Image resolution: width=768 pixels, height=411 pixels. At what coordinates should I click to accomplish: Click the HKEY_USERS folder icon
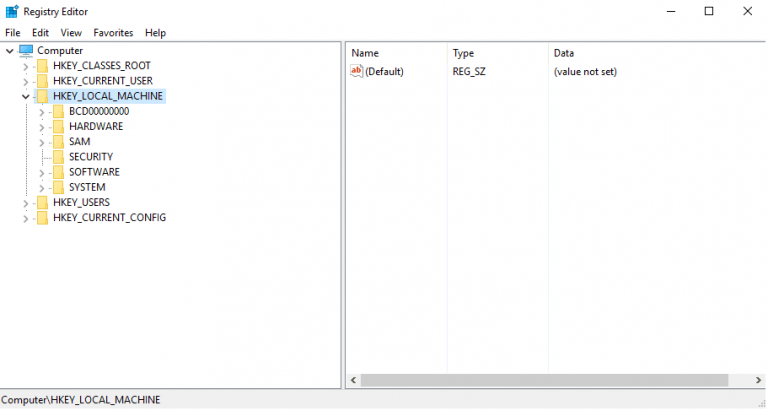click(43, 202)
